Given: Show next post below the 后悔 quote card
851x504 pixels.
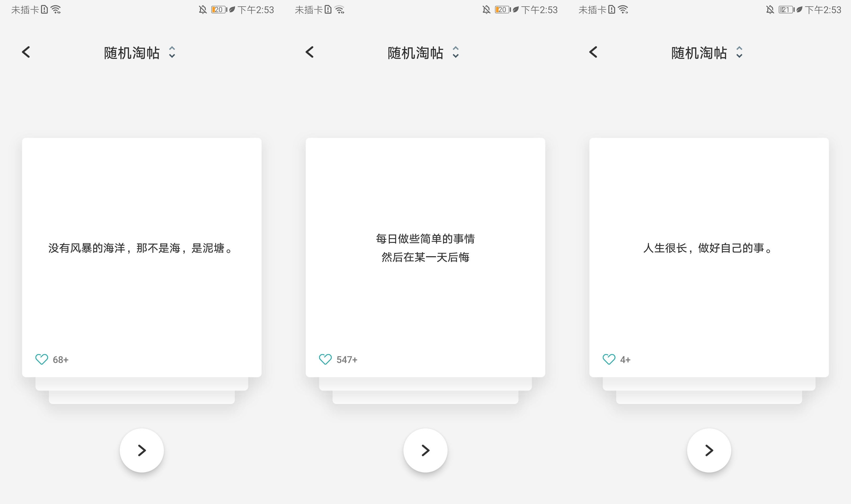Looking at the screenshot, I should (x=425, y=450).
